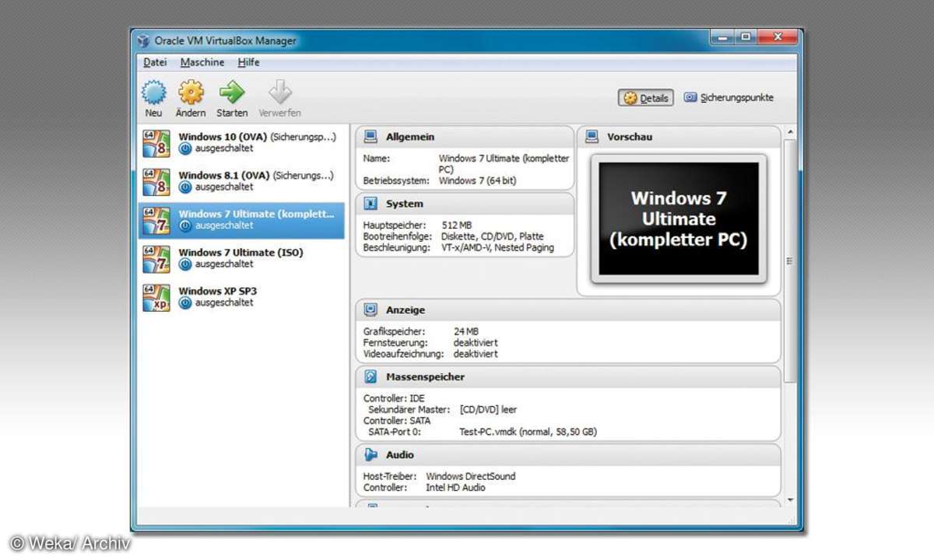
Task: Select the Windows 7 Ultimate (ISO) machine
Action: [241, 258]
